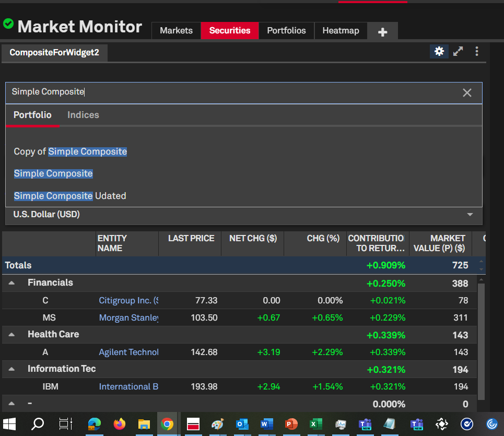Open Excel from the taskbar
This screenshot has height=436, width=504.
(x=315, y=424)
